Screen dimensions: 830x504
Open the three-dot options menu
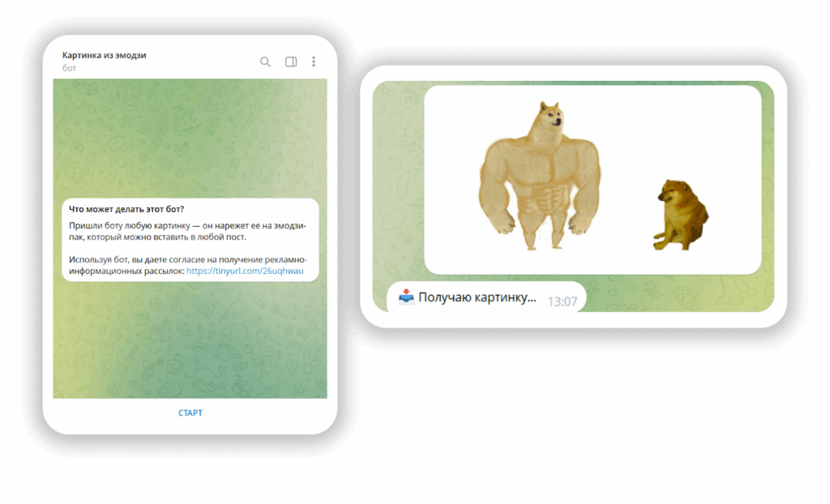(314, 62)
